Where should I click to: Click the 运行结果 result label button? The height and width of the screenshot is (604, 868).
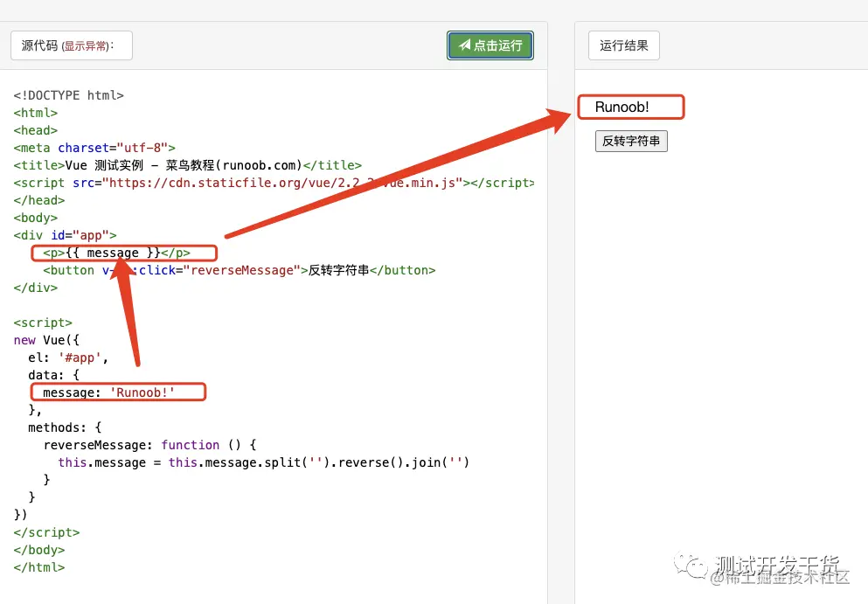point(624,45)
